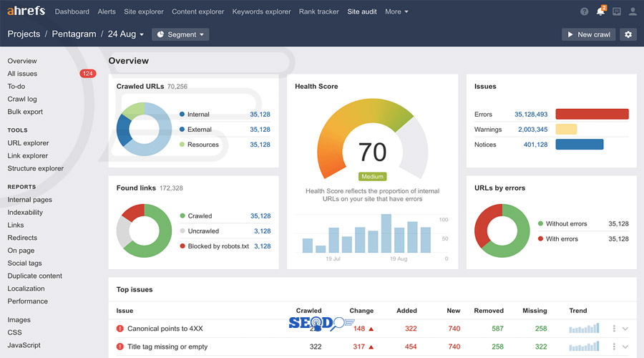The image size is (644, 358).
Task: Go to Projects breadcrumb
Action: pos(24,34)
